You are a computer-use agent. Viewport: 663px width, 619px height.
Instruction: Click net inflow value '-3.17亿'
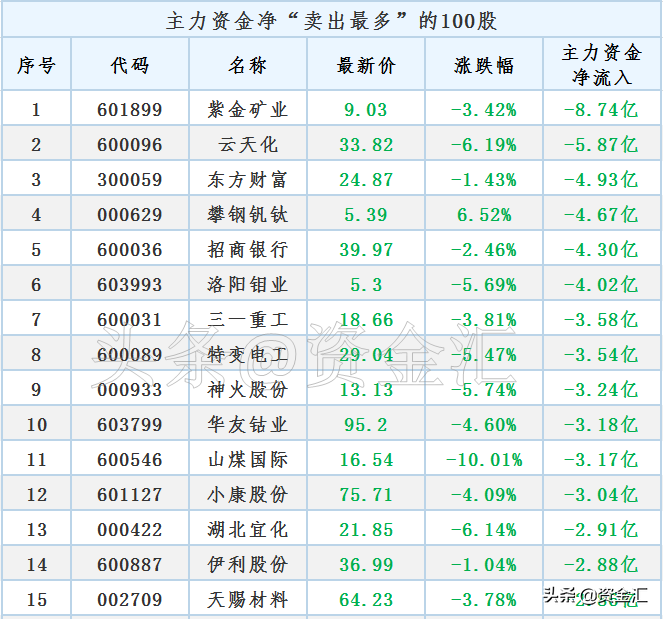(601, 460)
